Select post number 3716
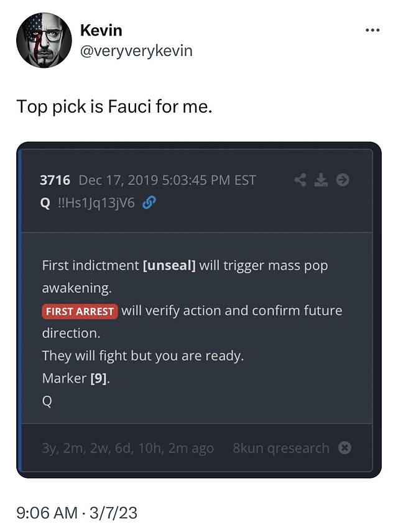 [x=55, y=180]
